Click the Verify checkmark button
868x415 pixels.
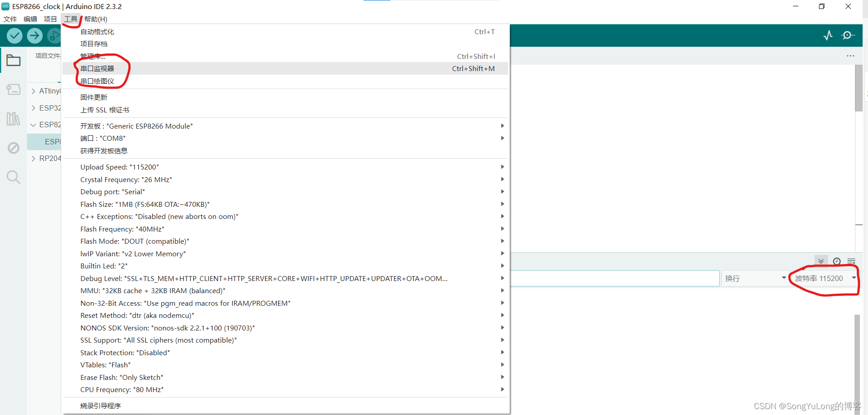click(x=15, y=36)
